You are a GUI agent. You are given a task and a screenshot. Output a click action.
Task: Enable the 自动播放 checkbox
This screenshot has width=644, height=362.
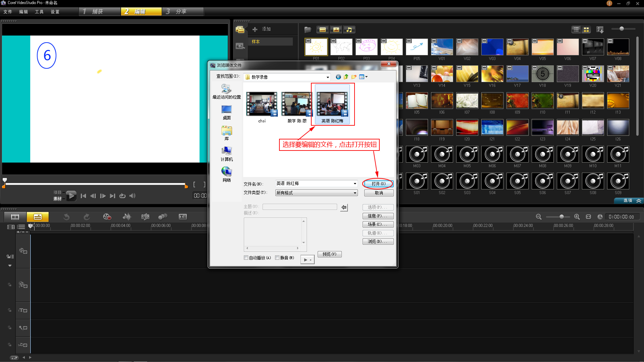[x=246, y=258]
